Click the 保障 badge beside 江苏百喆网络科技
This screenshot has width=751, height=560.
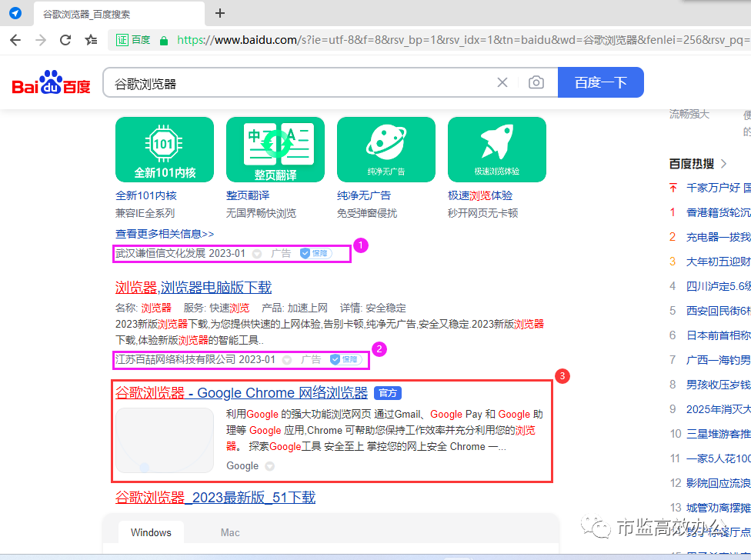(345, 359)
